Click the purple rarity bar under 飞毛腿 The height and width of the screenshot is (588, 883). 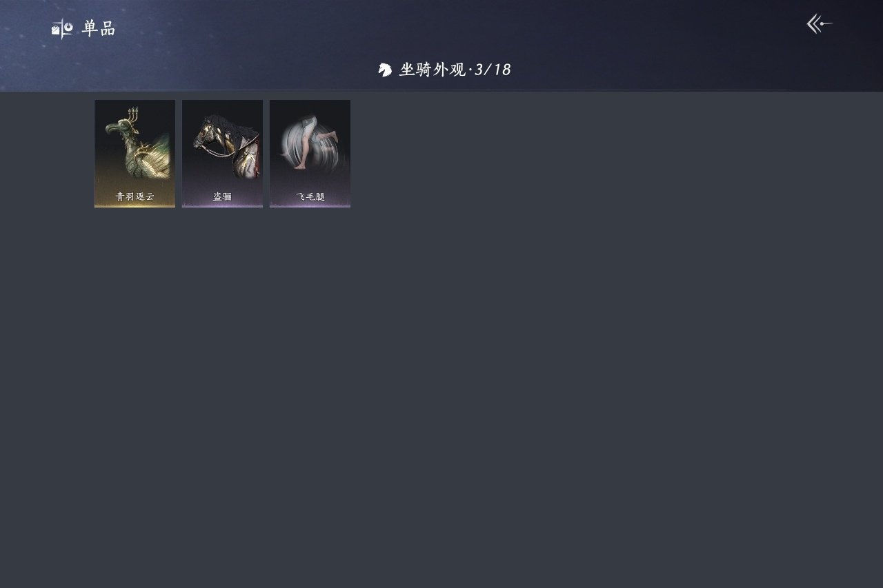[x=310, y=205]
